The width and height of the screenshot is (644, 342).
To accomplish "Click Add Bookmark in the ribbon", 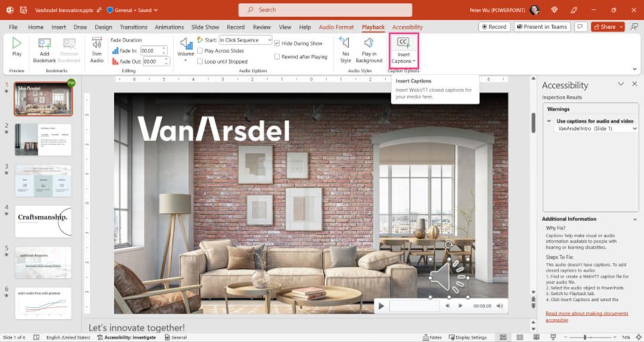I will [44, 51].
